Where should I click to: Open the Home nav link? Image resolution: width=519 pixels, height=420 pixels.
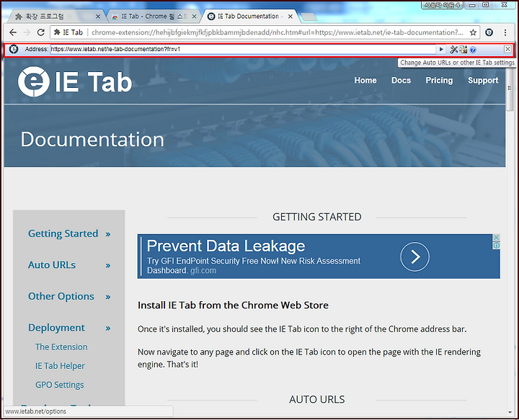(365, 81)
